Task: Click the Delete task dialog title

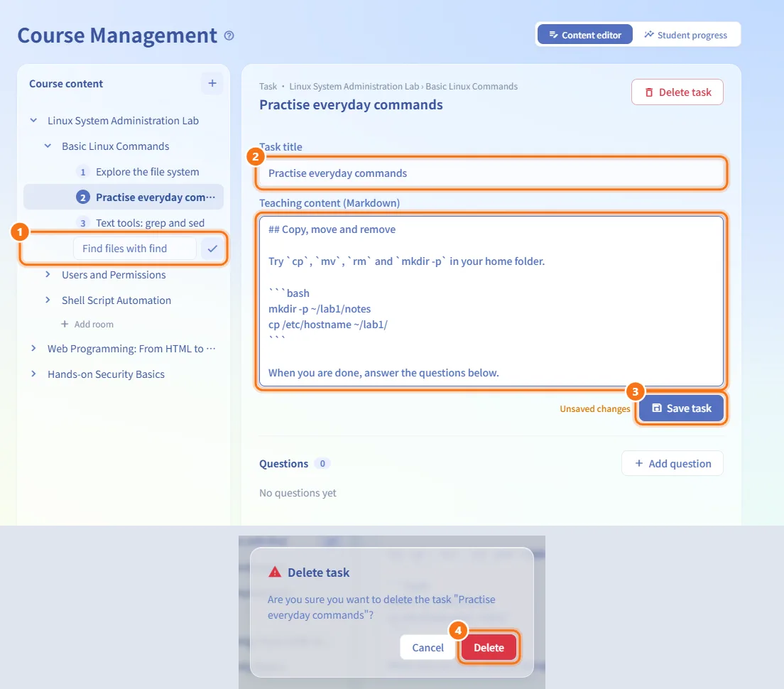Action: 318,573
